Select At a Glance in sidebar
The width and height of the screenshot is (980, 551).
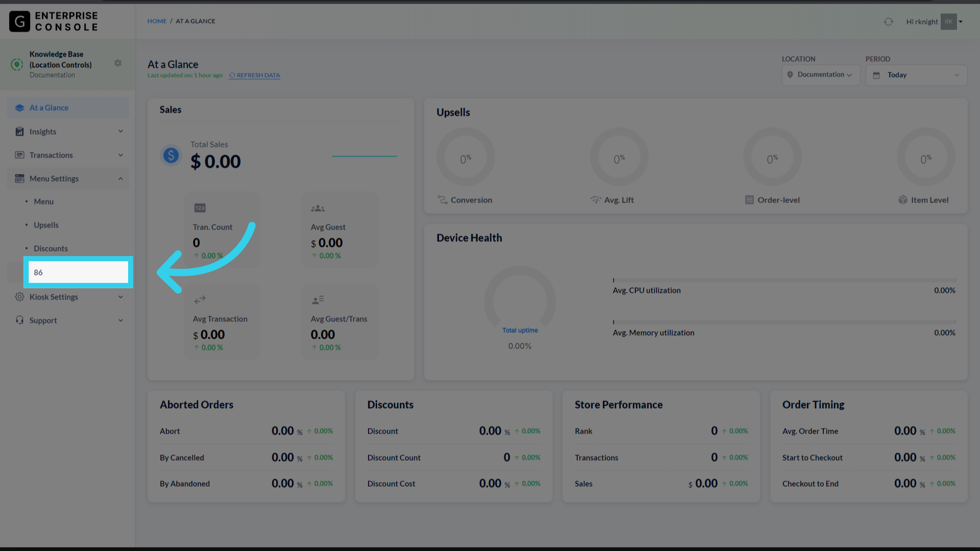coord(49,108)
